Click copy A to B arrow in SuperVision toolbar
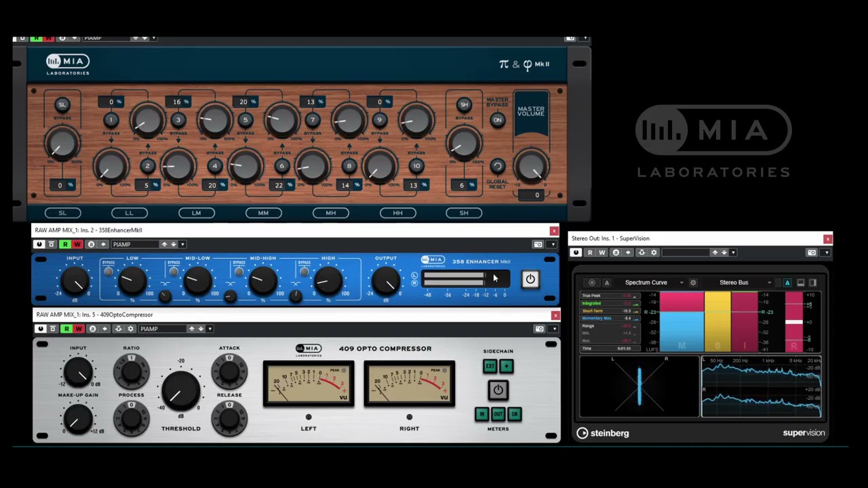868x488 pixels. tap(628, 252)
